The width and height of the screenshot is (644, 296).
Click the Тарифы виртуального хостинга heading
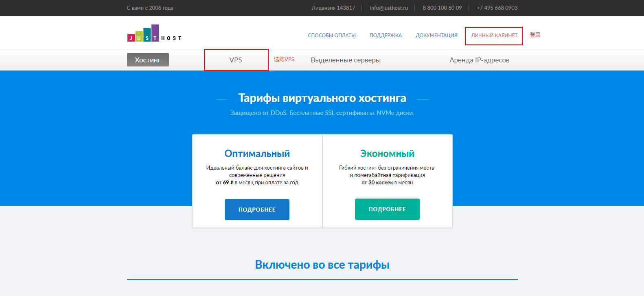(322, 98)
